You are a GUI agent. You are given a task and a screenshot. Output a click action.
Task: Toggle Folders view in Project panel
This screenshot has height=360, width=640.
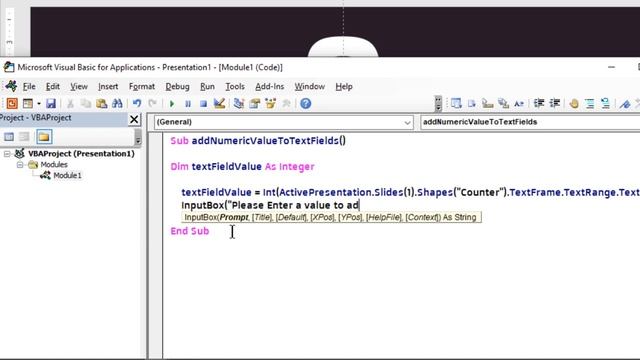[44, 137]
